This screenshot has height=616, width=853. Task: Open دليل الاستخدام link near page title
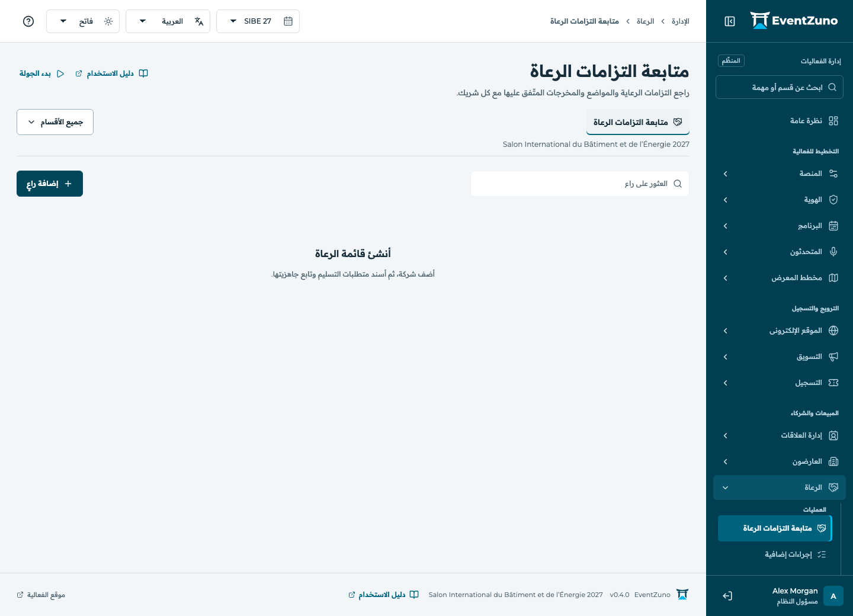tap(112, 73)
